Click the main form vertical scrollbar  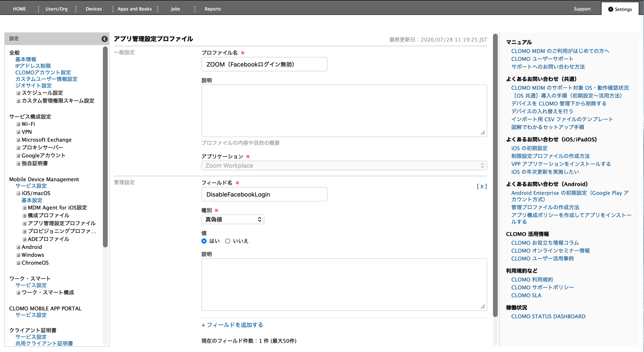495,175
